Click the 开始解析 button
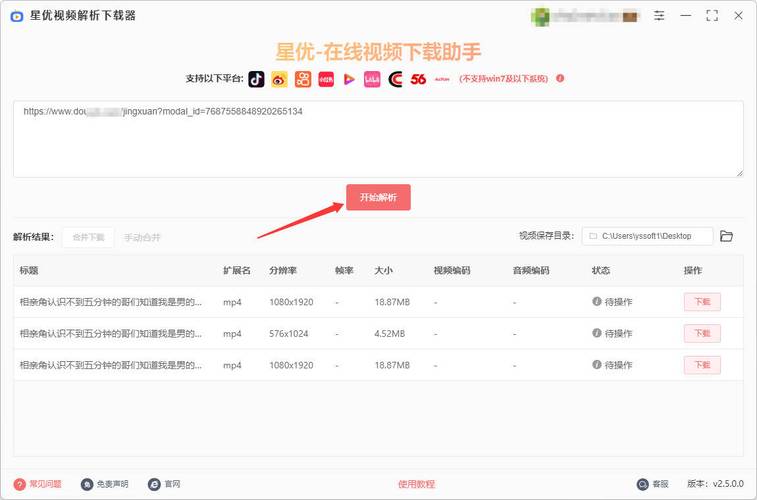The height and width of the screenshot is (500, 757). (x=378, y=197)
